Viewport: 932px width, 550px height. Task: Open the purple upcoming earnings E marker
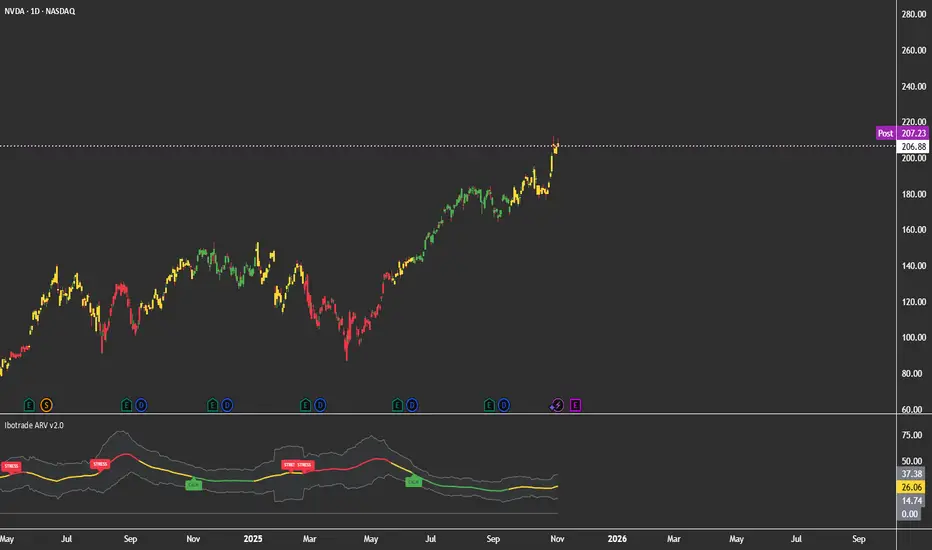575,406
